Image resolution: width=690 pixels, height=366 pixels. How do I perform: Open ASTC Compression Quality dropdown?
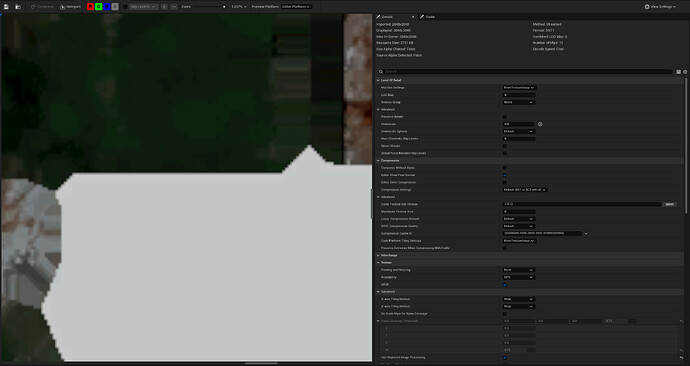519,226
